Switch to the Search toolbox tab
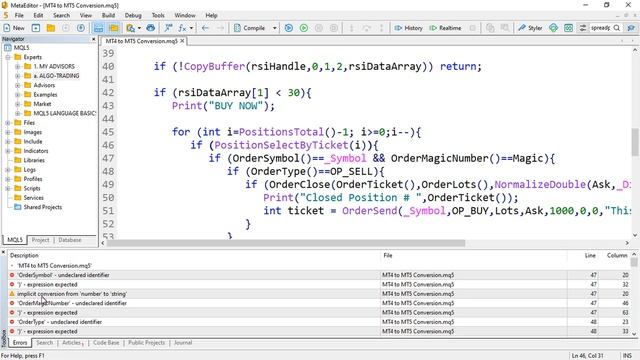 (44, 343)
